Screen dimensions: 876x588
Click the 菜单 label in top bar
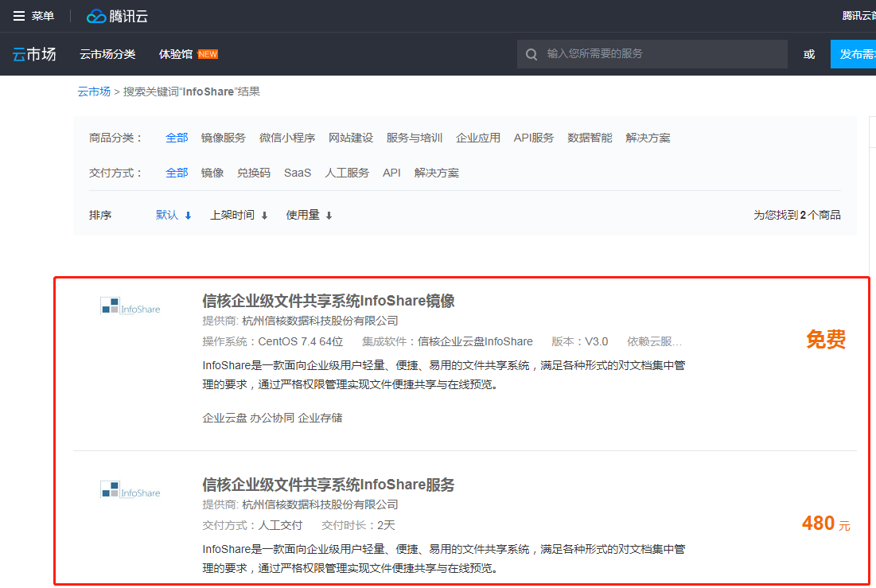42,16
